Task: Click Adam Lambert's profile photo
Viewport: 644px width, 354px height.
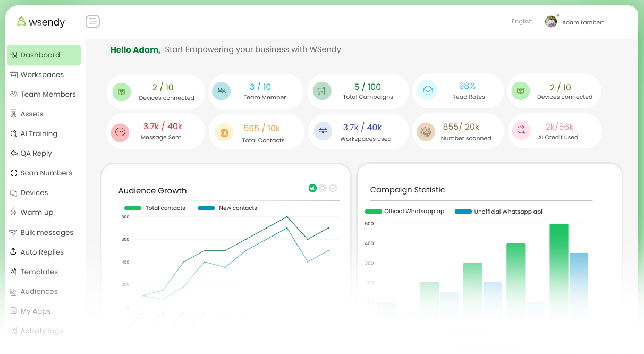Action: pos(551,22)
